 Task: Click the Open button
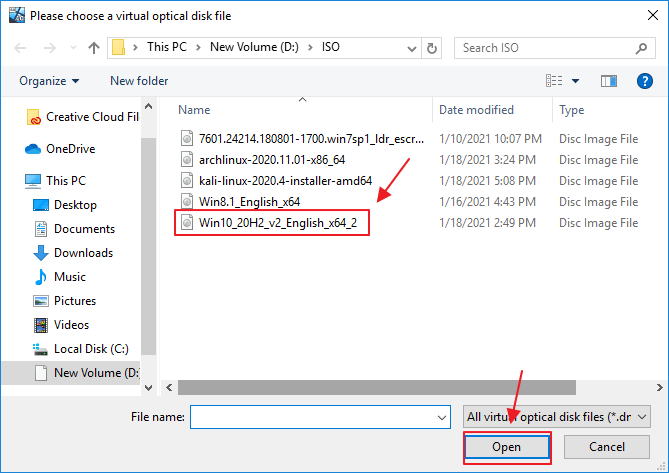(x=506, y=447)
